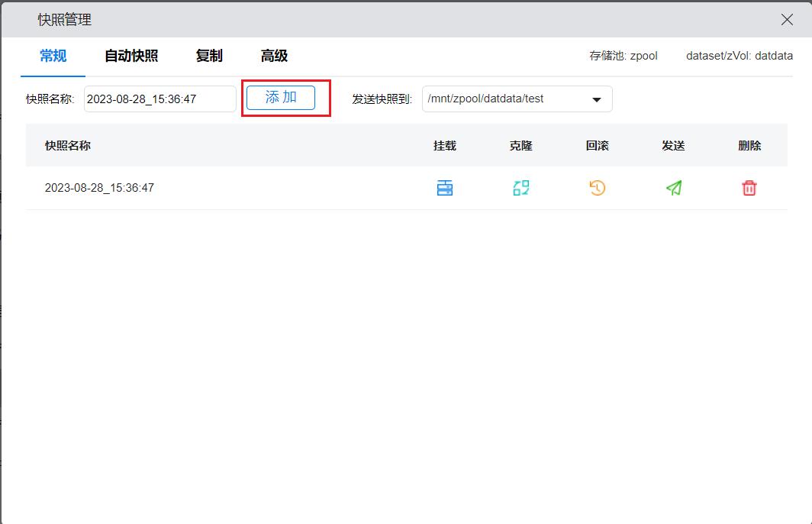812x524 pixels.
Task: Click the 快照名称 column header
Action: [68, 145]
